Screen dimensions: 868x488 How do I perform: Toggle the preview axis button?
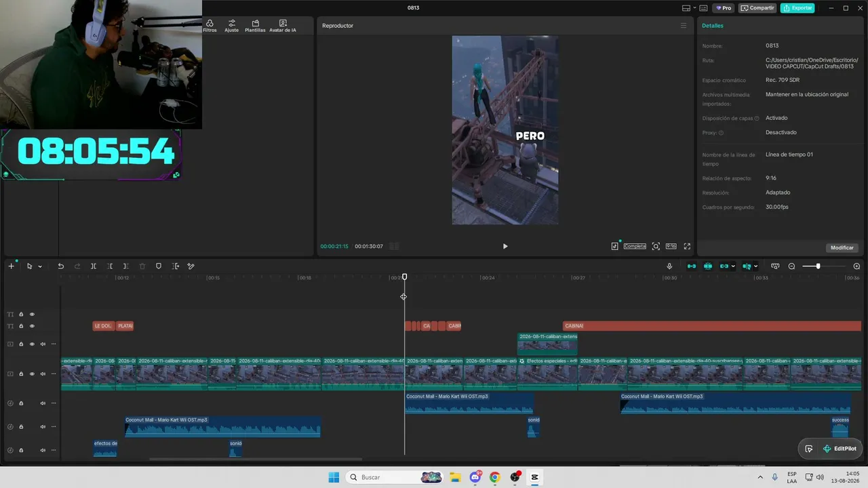[747, 266]
